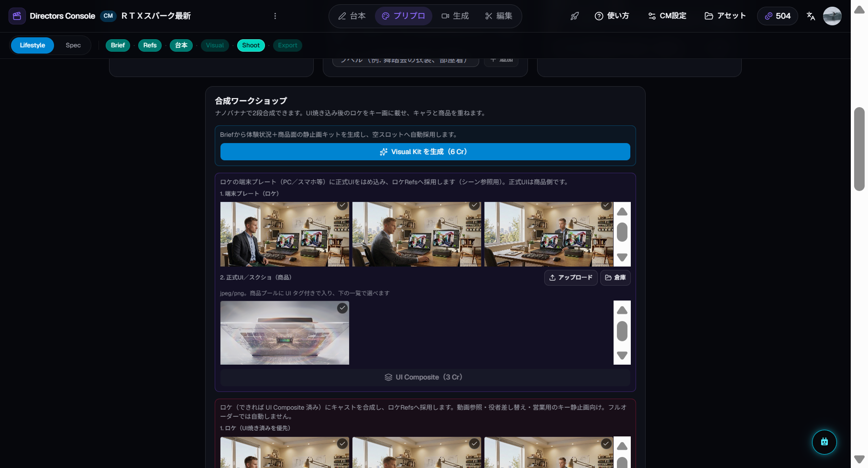Go to the Brief step
The height and width of the screenshot is (468, 868).
tap(118, 45)
